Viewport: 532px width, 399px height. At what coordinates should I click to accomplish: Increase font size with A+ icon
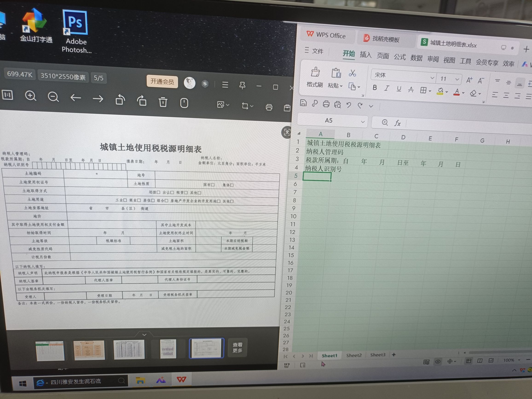tap(469, 80)
